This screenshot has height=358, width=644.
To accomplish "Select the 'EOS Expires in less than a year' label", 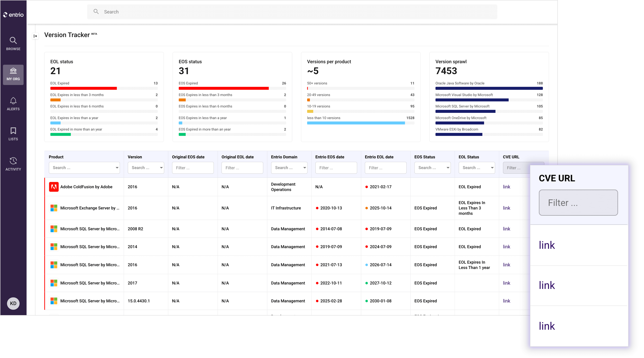I will pyautogui.click(x=203, y=118).
